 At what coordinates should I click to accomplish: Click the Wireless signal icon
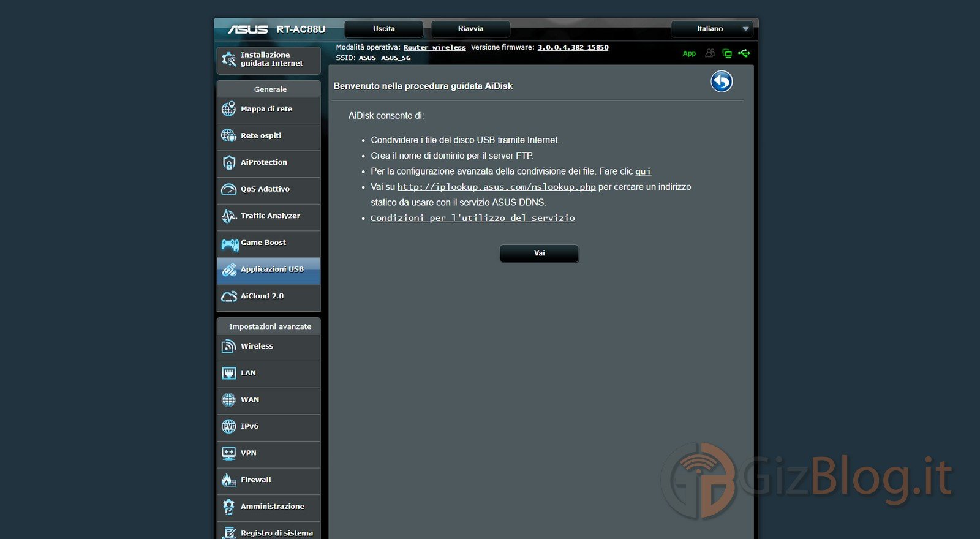(228, 346)
